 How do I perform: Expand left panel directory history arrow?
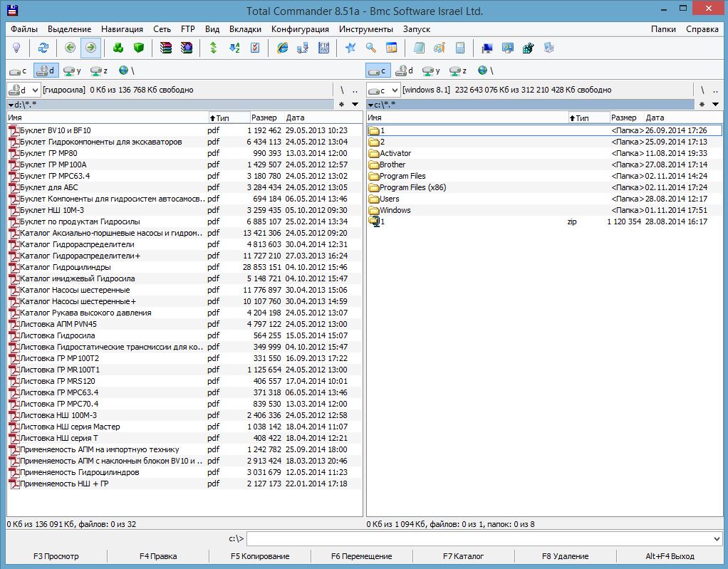(355, 105)
